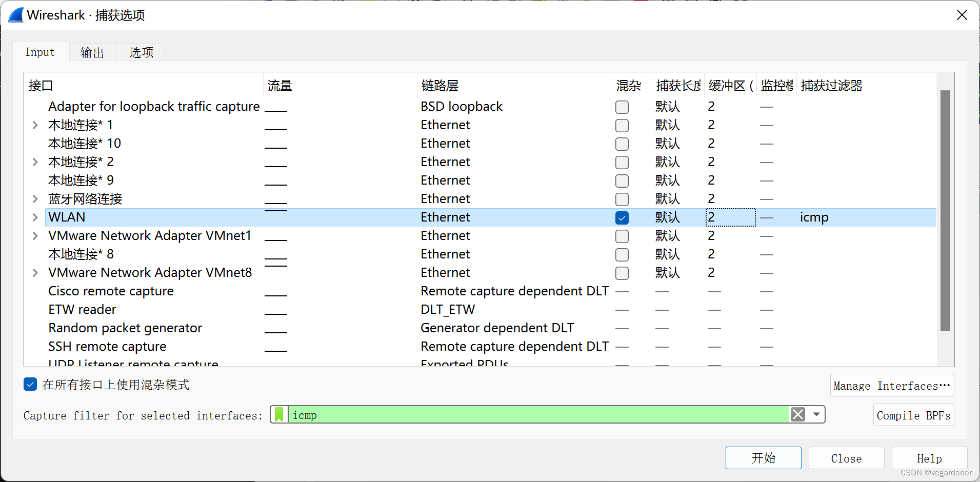The width and height of the screenshot is (980, 482).
Task: Expand the WLAN interface details
Action: pos(35,217)
